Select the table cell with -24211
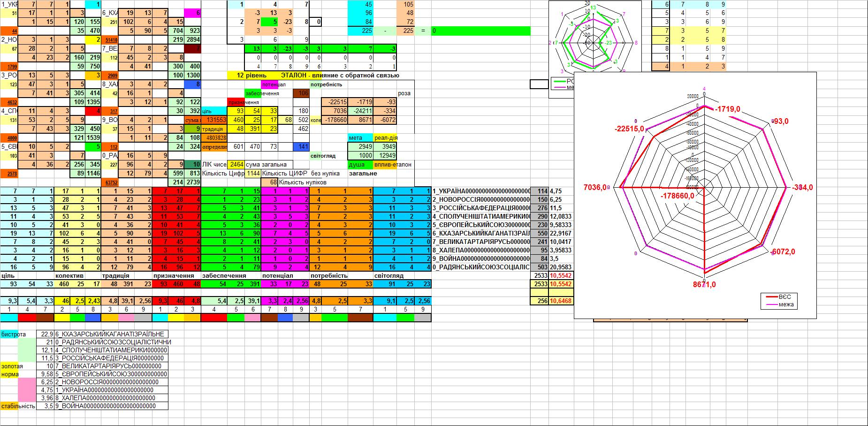Image resolution: width=868 pixels, height=426 pixels. coord(360,111)
